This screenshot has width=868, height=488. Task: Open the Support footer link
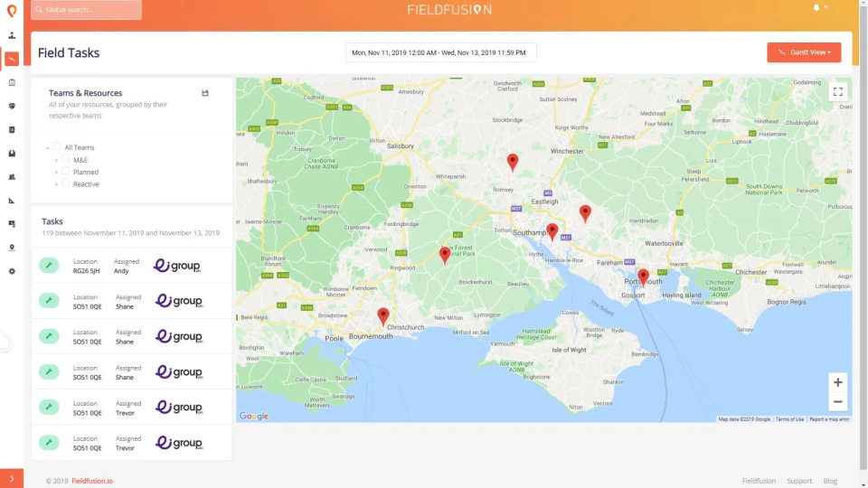[x=798, y=481]
